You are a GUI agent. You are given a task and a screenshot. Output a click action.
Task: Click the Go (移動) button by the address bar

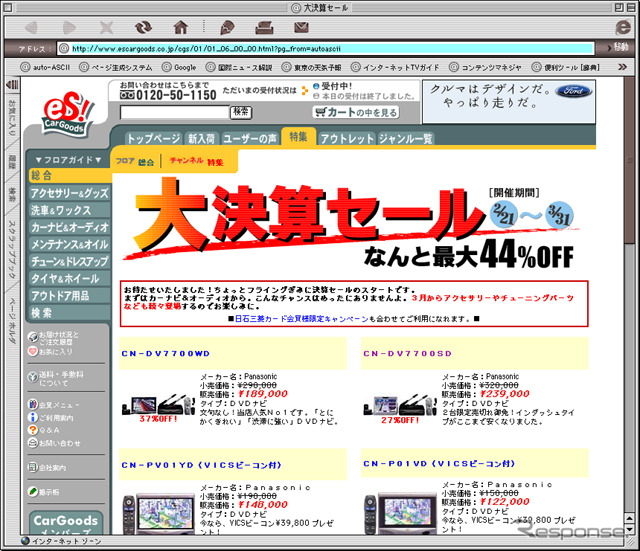(x=618, y=48)
